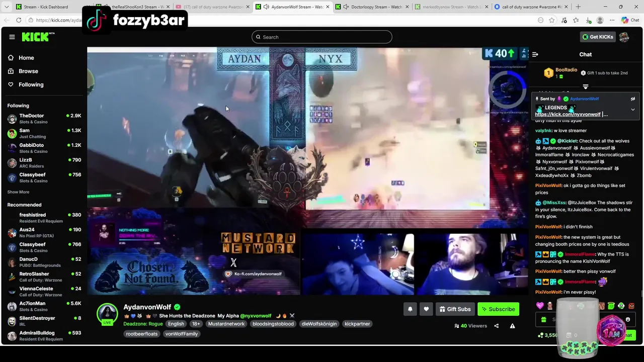Open GabbiDoto channel in Following list
644x362 pixels.
tap(44, 148)
